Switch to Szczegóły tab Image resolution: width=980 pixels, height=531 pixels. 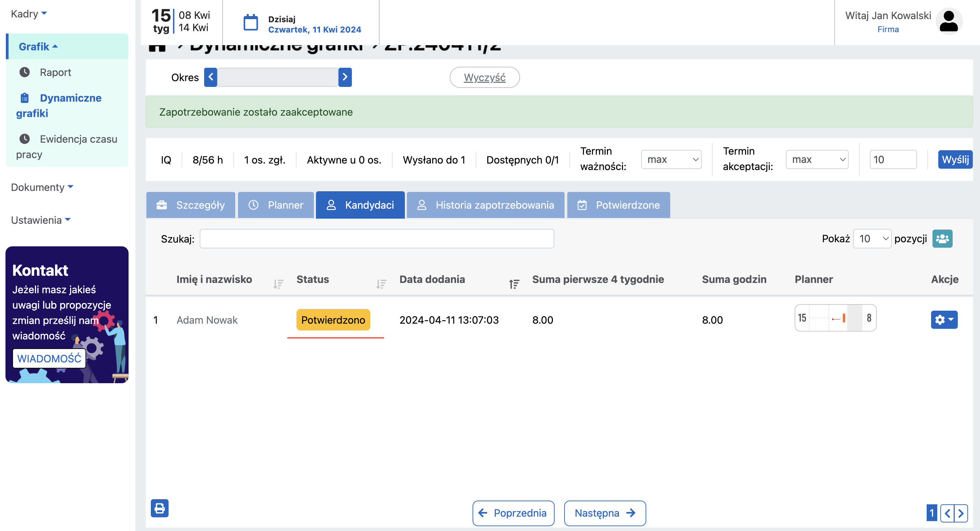pos(190,205)
